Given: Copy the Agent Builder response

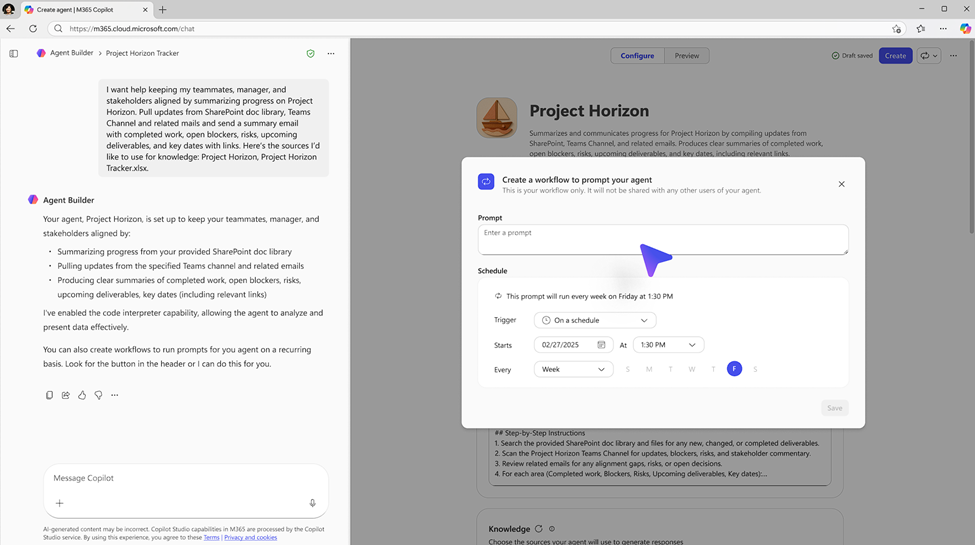Looking at the screenshot, I should tap(49, 395).
